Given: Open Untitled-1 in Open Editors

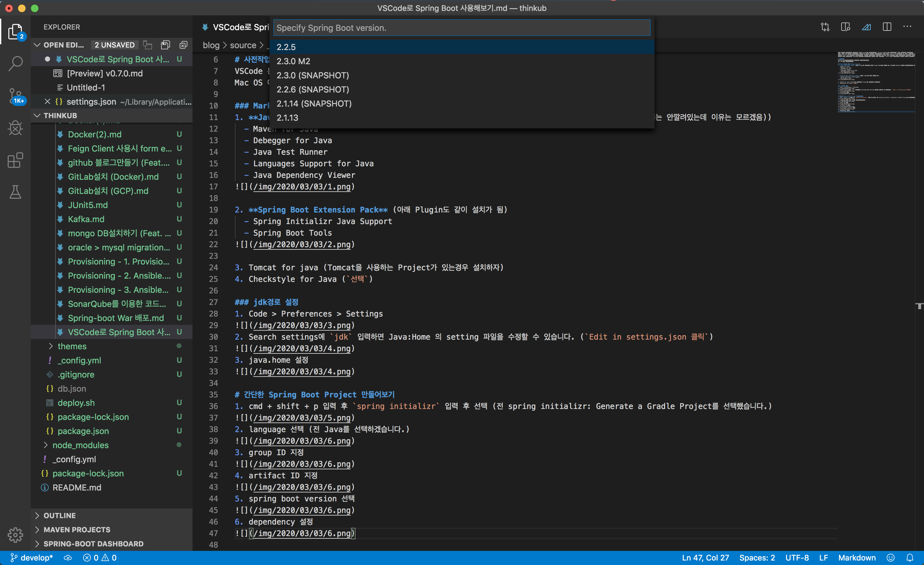Looking at the screenshot, I should (112, 87).
